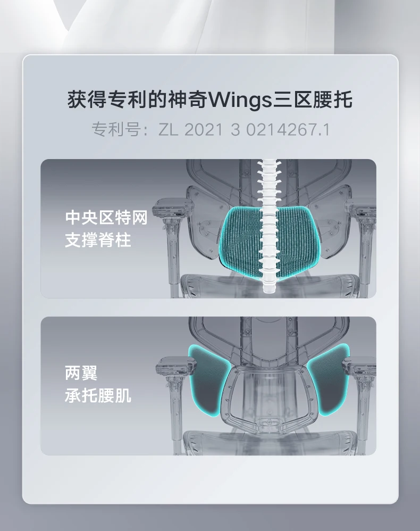
Task: Tap the 两翼 caption
Action: coord(81,373)
